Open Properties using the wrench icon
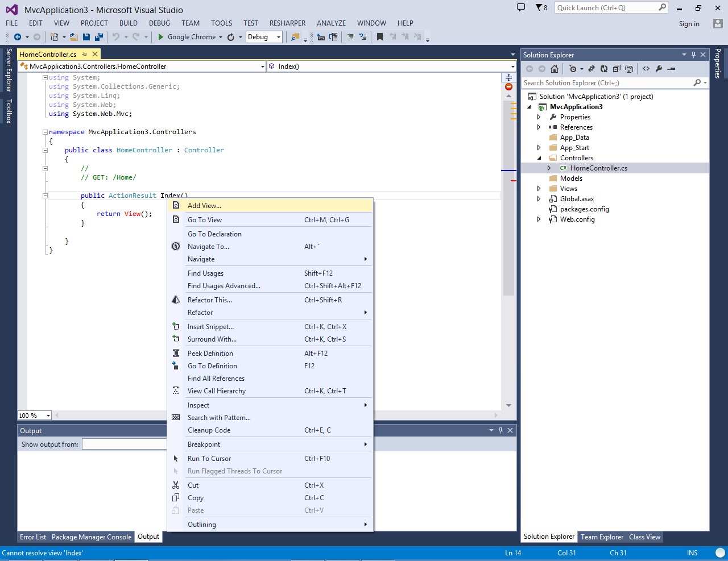728x561 pixels. (659, 68)
